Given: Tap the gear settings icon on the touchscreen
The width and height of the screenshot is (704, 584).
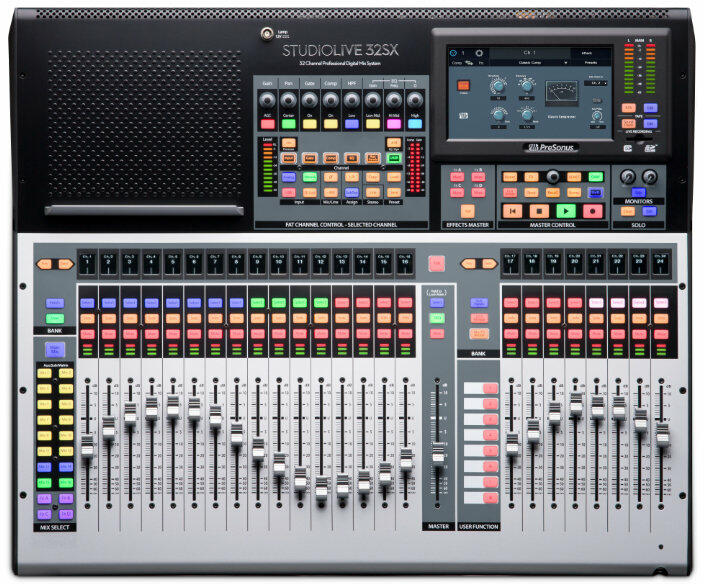Looking at the screenshot, I should [x=479, y=53].
